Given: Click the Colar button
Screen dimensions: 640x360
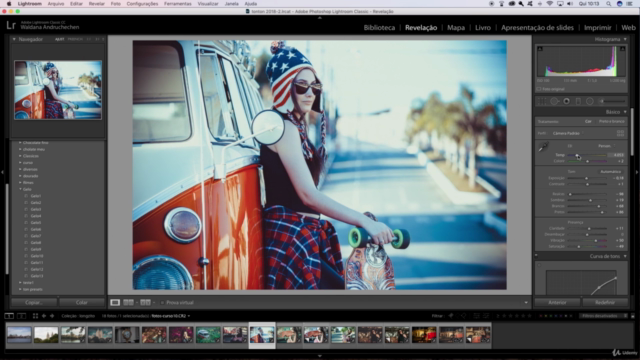Looking at the screenshot, I should pos(82,302).
